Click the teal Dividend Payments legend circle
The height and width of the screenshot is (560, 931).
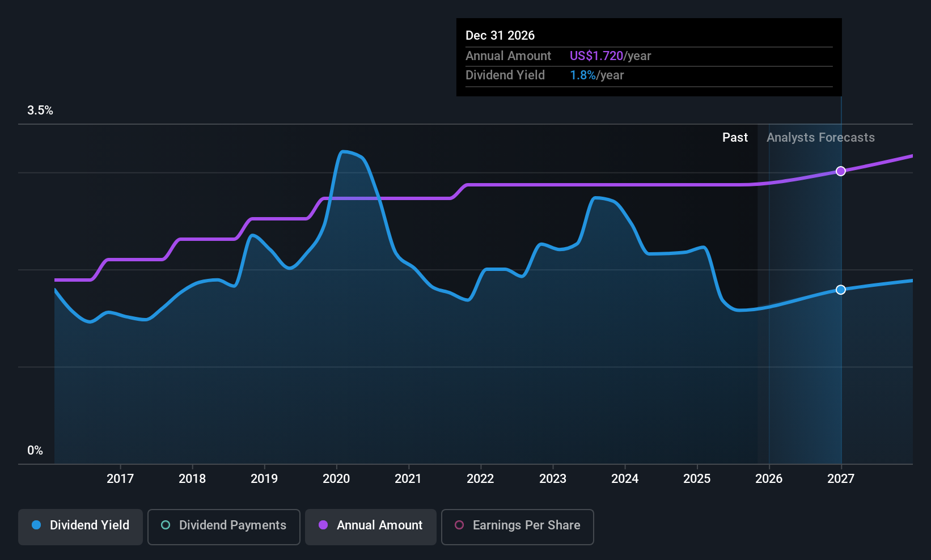click(166, 525)
